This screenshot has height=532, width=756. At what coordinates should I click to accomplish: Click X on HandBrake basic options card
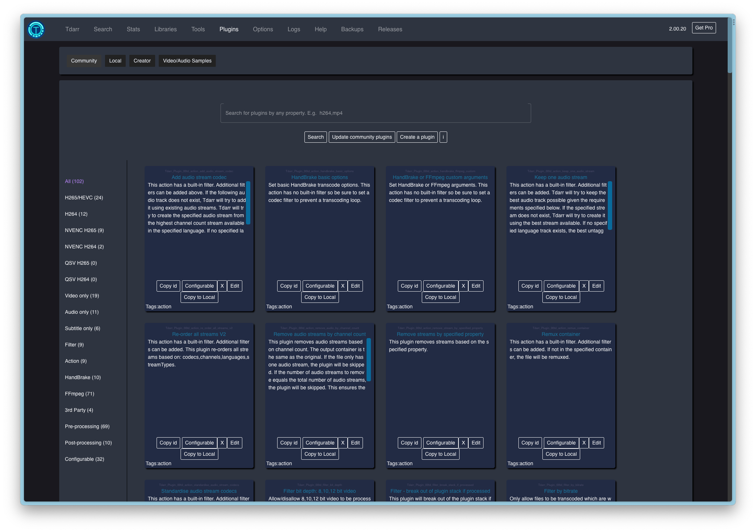pos(343,286)
